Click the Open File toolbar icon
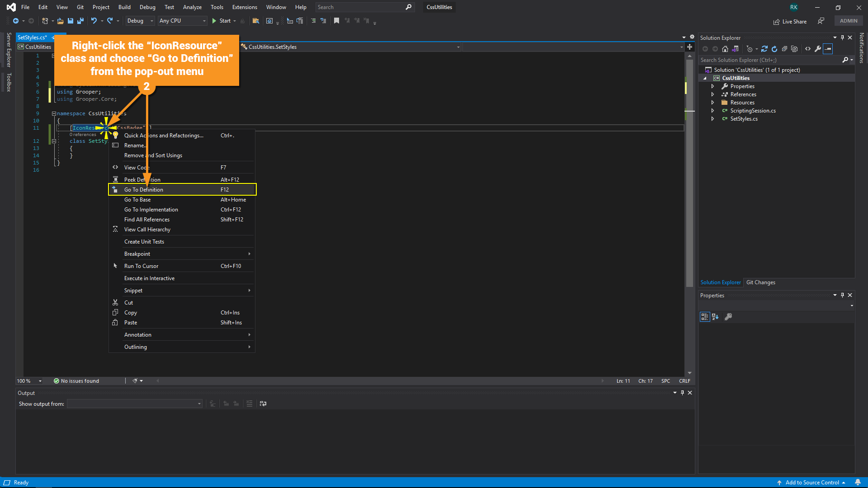This screenshot has height=488, width=868. pos(60,21)
